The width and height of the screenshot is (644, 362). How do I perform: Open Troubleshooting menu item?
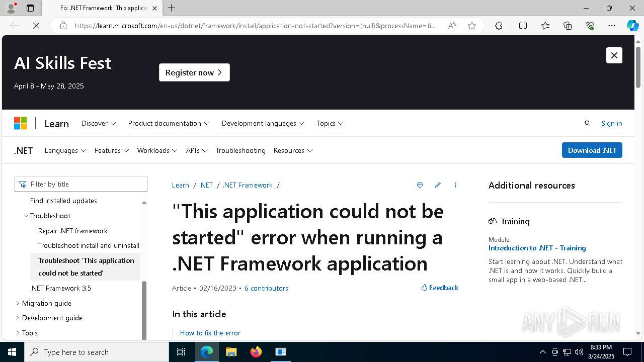coord(240,150)
